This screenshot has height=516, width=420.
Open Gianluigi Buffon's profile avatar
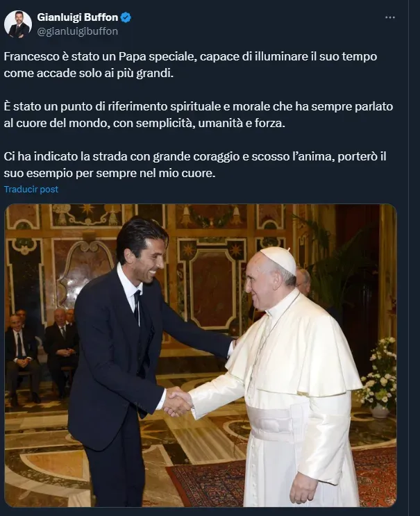[18, 24]
